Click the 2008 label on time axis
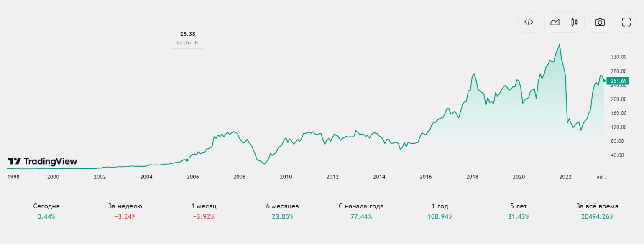 [x=239, y=177]
